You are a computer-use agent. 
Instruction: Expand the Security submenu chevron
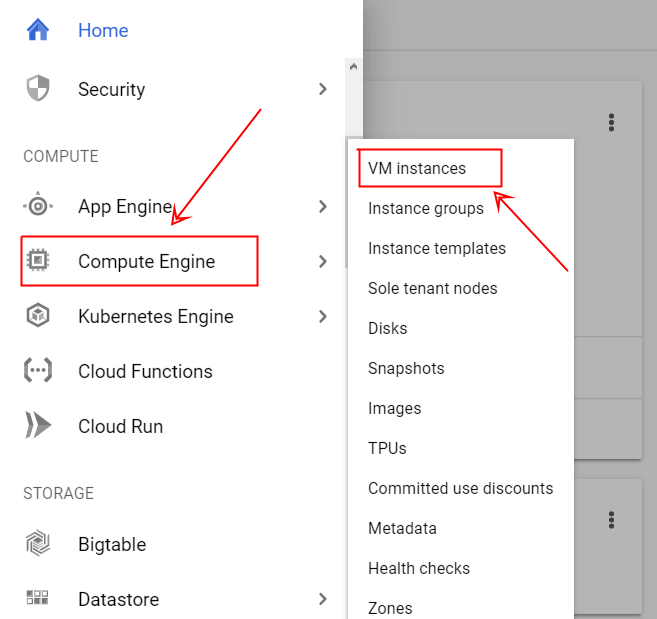click(322, 89)
